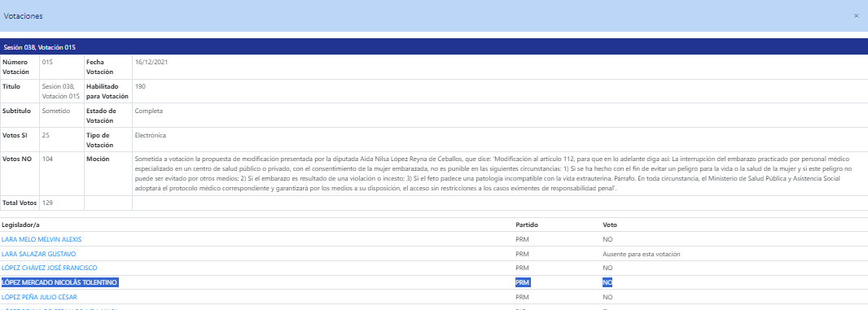Viewport: 868px width, 310px height.
Task: Select the date 16/12/2021 value
Action: click(x=151, y=62)
